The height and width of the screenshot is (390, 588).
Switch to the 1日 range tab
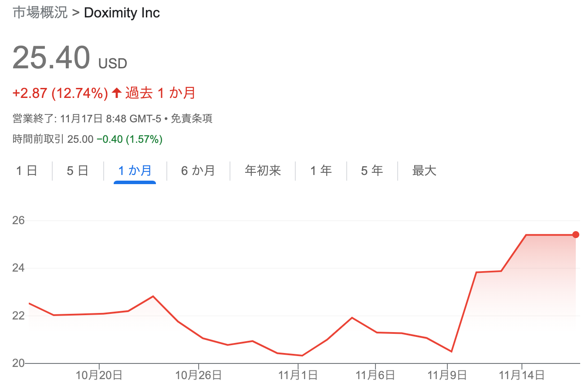click(27, 171)
